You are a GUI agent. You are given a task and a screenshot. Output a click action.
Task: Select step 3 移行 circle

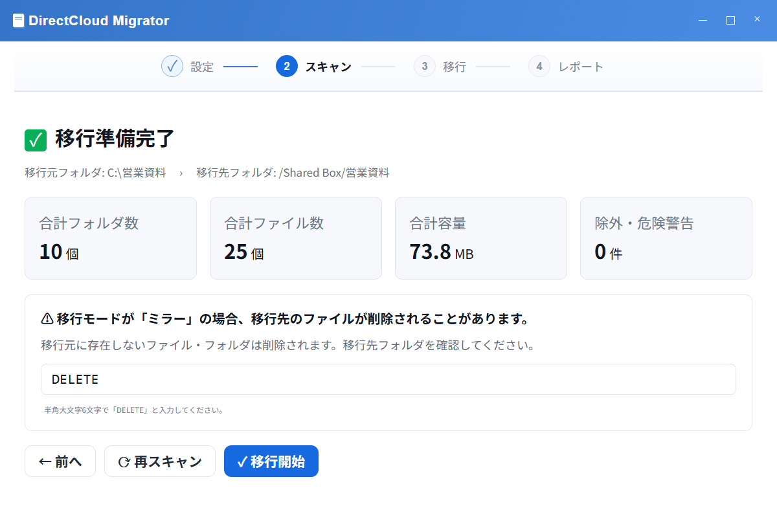425,66
